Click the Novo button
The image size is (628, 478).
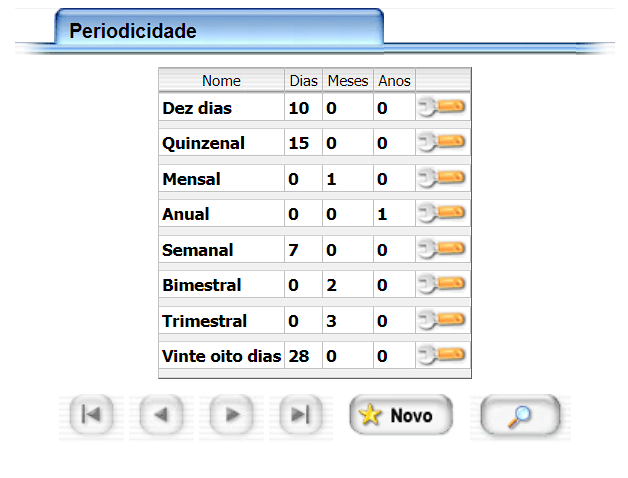pos(400,415)
